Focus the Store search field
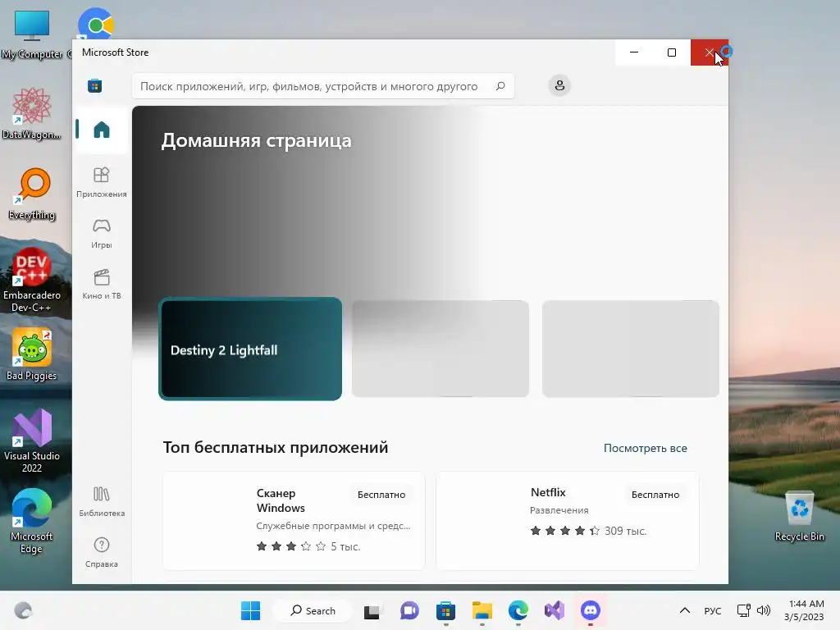Screen dimensions: 840x630 [323, 86]
